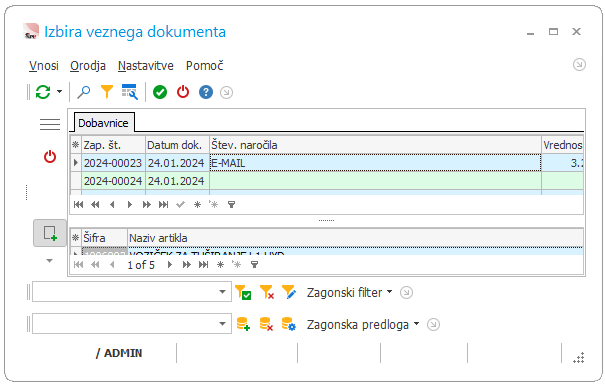Open the Nastavitve menu

pos(146,66)
